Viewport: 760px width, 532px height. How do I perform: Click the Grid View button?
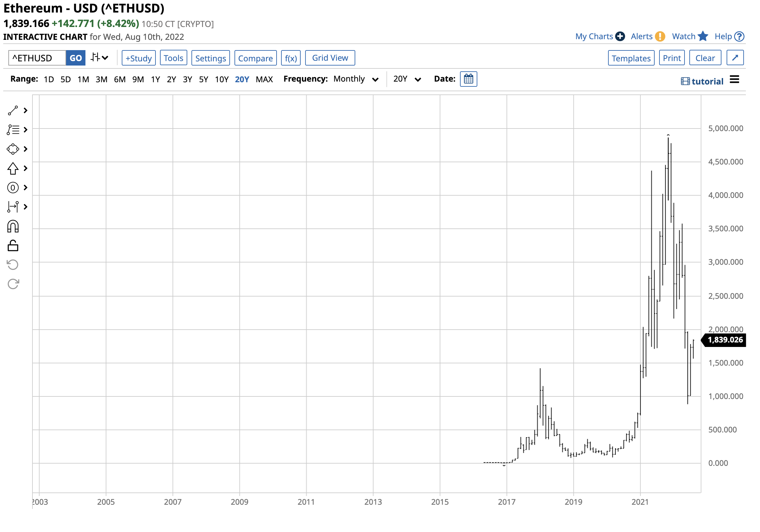tap(331, 58)
